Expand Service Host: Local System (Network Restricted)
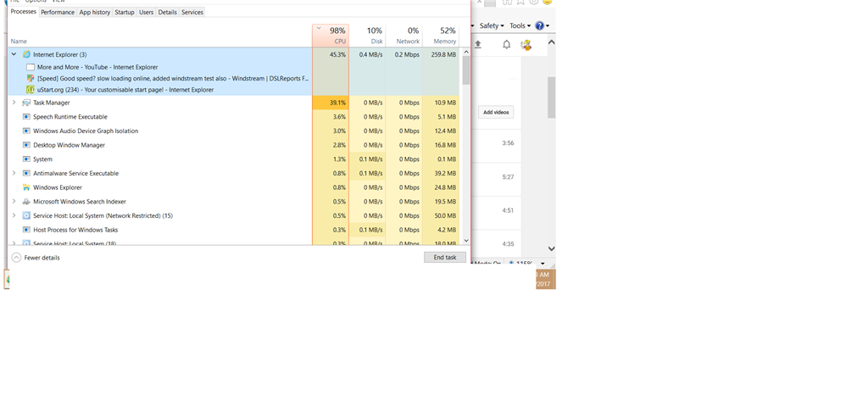 coord(14,215)
